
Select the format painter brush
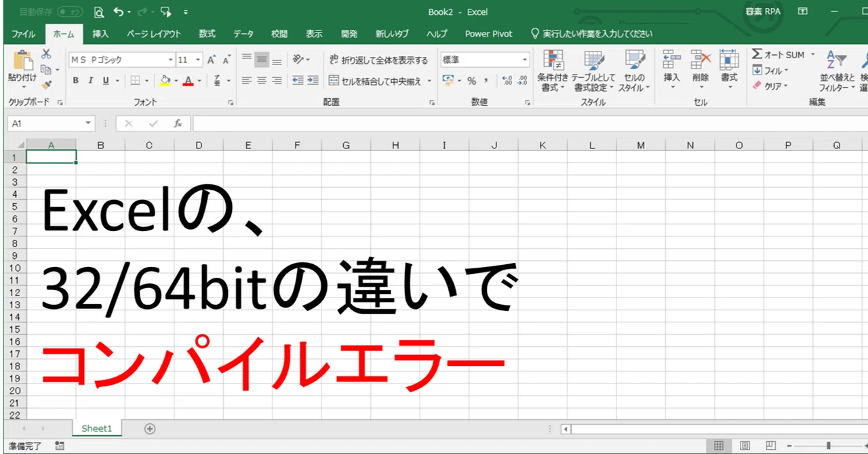pyautogui.click(x=46, y=85)
